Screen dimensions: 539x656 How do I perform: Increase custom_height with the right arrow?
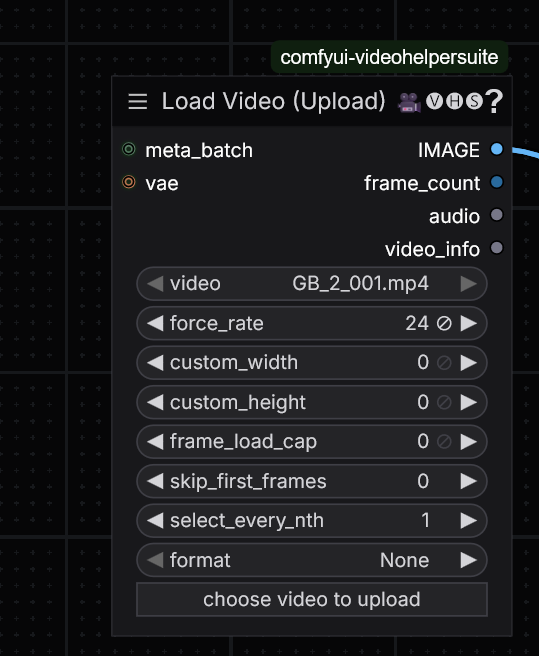469,402
